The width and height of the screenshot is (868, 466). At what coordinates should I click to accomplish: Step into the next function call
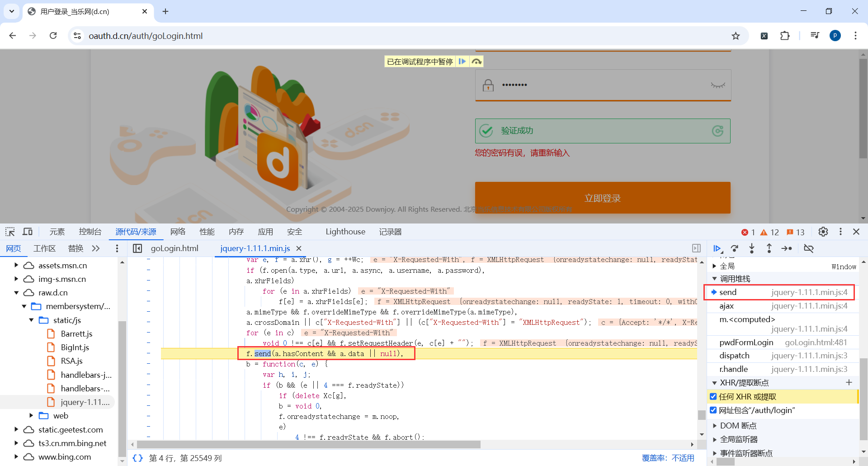(752, 248)
